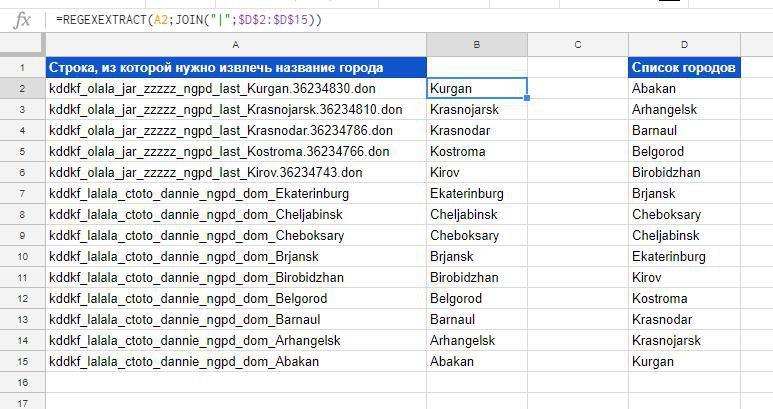
Task: Select row 7 header
Action: [x=23, y=194]
